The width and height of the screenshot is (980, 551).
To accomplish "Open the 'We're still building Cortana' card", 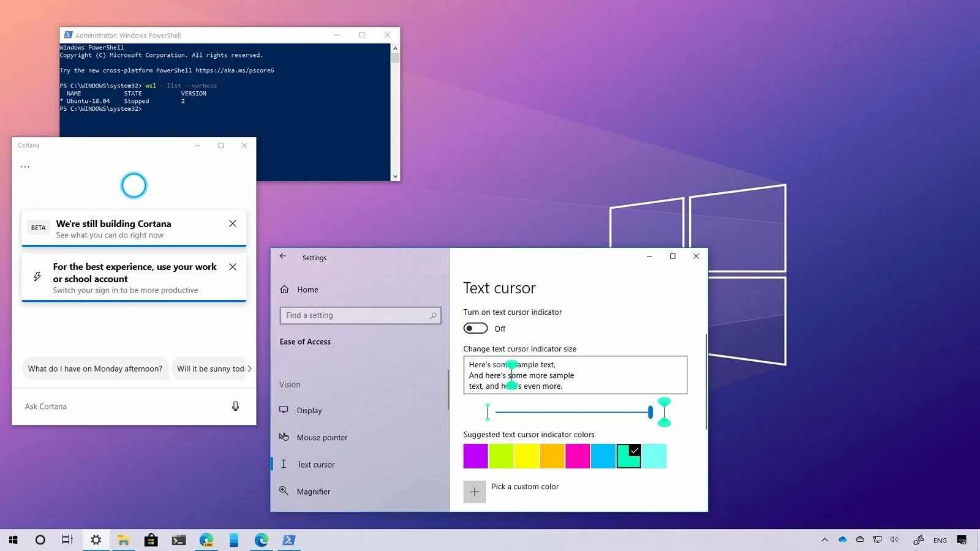I will (x=134, y=228).
